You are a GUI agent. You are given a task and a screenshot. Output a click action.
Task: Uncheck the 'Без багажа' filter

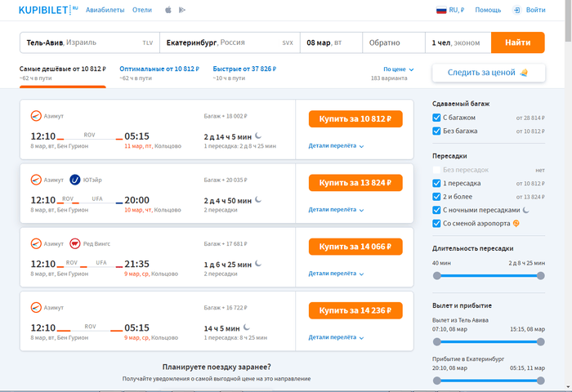point(436,131)
